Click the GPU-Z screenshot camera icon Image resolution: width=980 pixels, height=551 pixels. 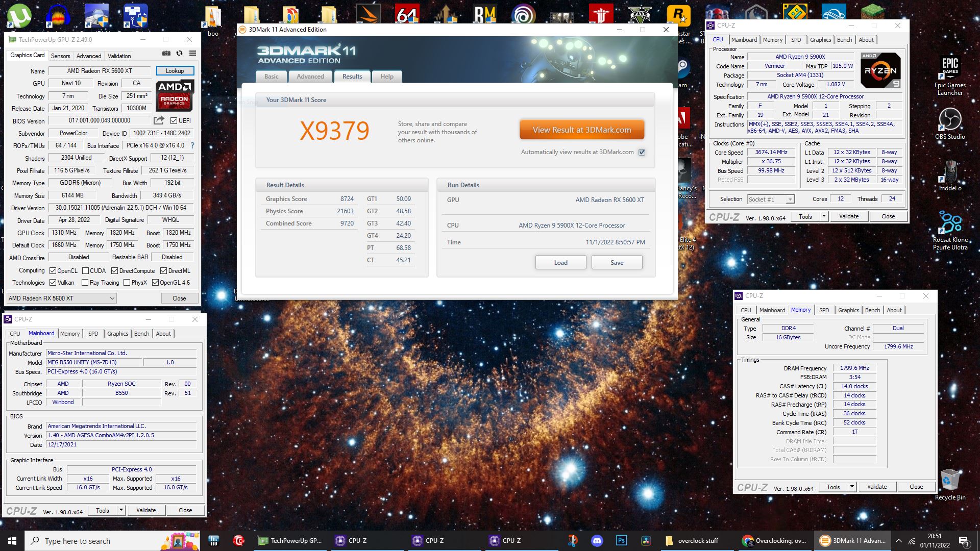point(166,53)
